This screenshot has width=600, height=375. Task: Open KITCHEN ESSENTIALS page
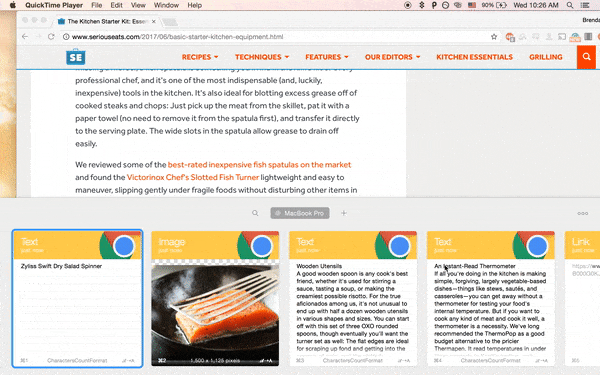pos(474,57)
